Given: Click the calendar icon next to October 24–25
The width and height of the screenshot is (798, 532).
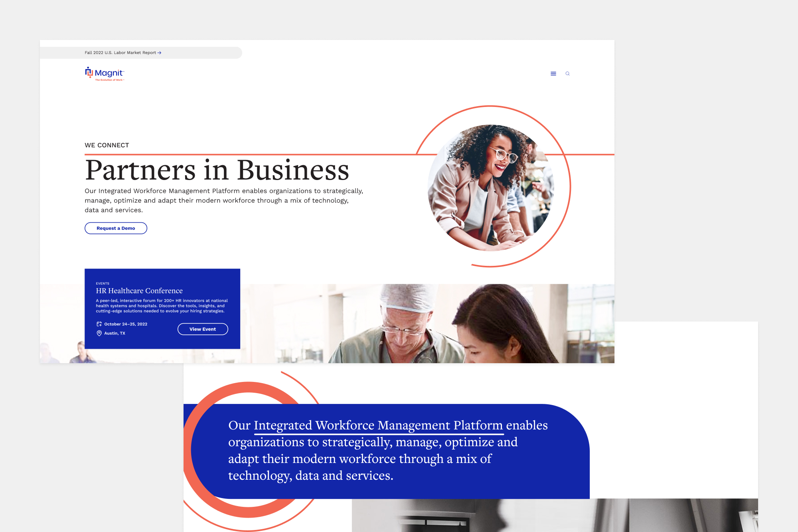Looking at the screenshot, I should click(x=99, y=324).
